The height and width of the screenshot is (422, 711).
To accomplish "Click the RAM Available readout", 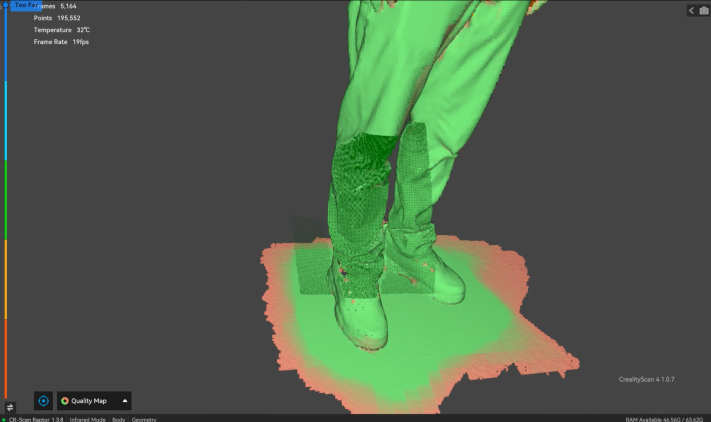I will tap(666, 419).
